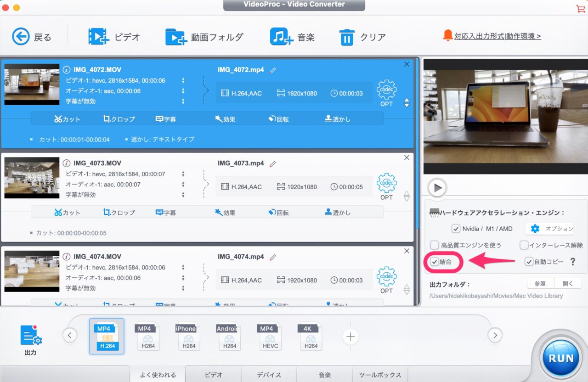Expand the audio track selector for IMG_4073.MOV
The height and width of the screenshot is (382, 588).
point(183,184)
